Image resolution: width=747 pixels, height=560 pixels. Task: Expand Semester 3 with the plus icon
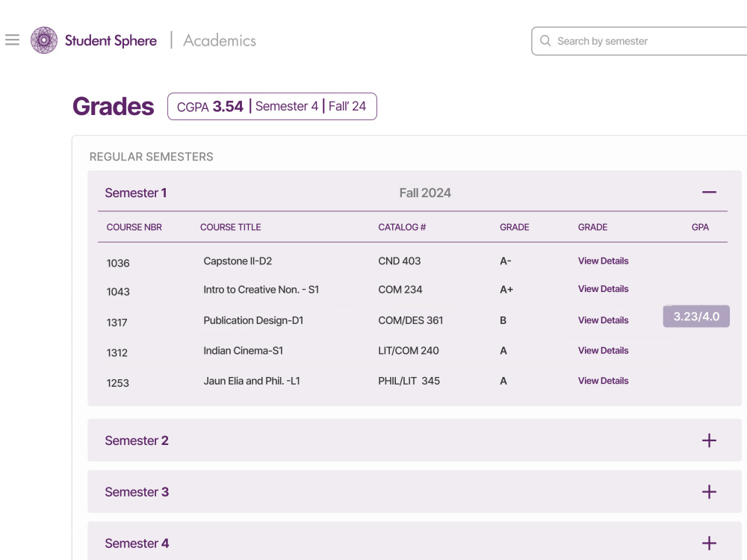tap(709, 492)
